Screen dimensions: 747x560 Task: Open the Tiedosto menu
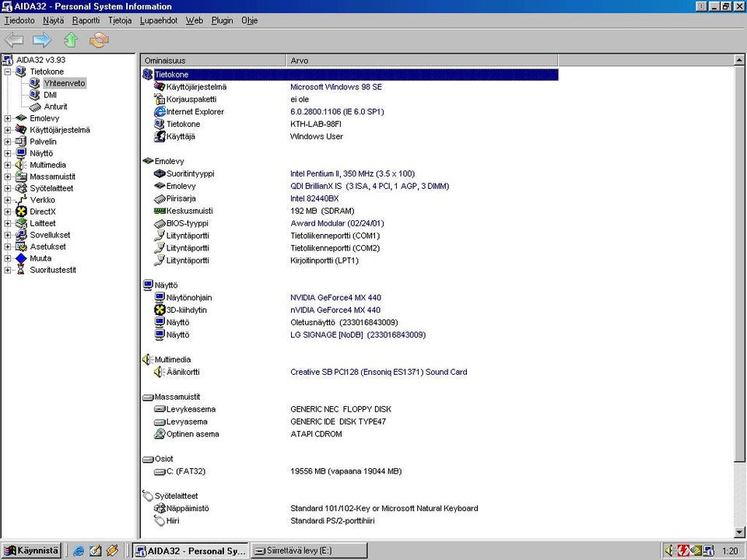pyautogui.click(x=19, y=20)
